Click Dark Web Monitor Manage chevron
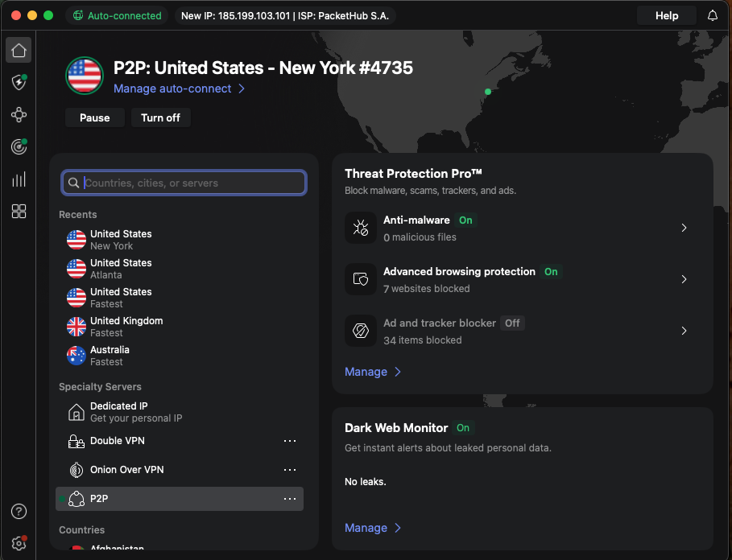This screenshot has width=732, height=560. [398, 528]
